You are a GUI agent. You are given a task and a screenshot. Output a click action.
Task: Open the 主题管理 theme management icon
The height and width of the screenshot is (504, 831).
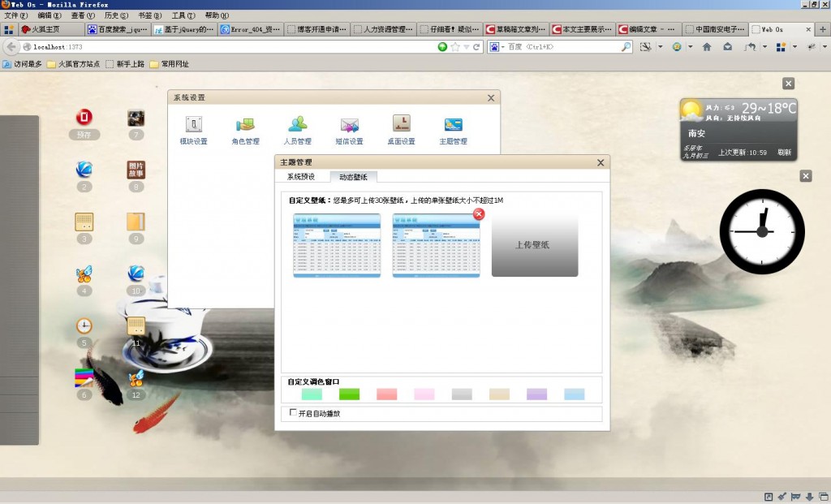click(453, 124)
